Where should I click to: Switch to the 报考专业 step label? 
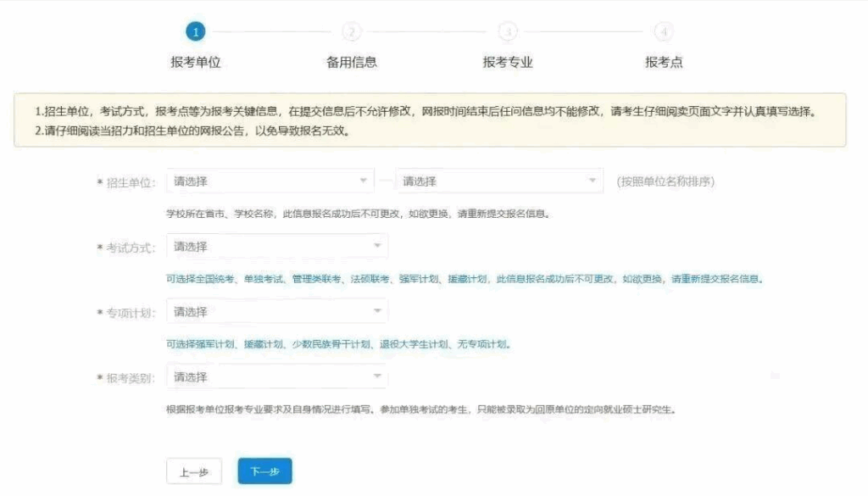coord(508,62)
